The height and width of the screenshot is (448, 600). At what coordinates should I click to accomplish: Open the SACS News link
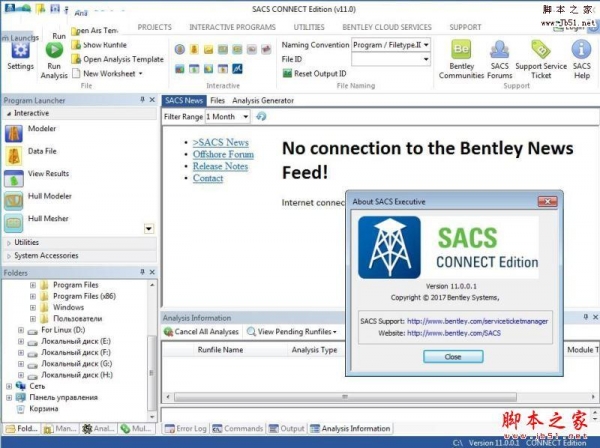(221, 142)
